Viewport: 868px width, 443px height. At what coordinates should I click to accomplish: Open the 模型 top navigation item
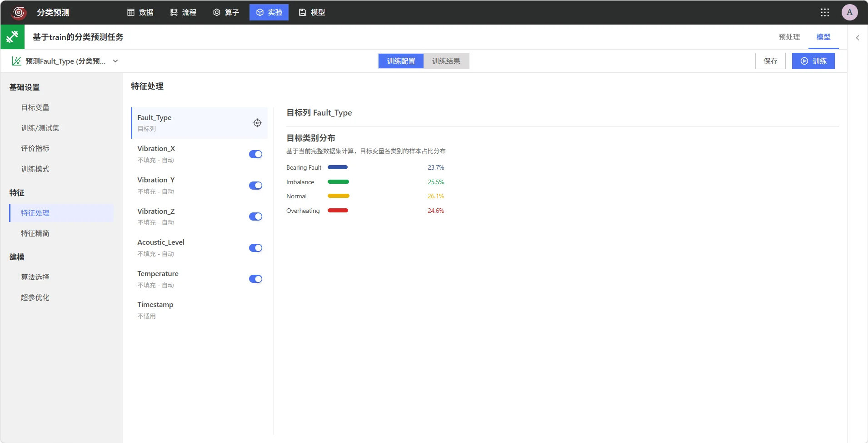tap(312, 12)
